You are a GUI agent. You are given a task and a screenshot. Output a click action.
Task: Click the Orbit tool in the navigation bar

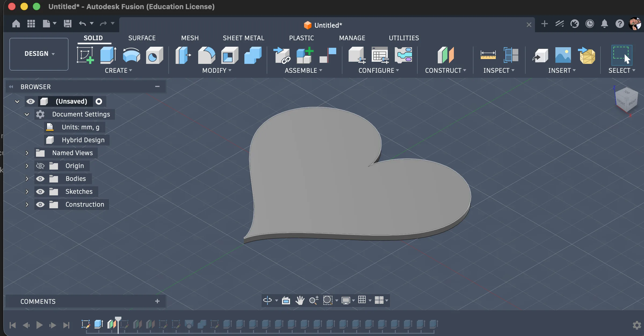click(x=267, y=300)
